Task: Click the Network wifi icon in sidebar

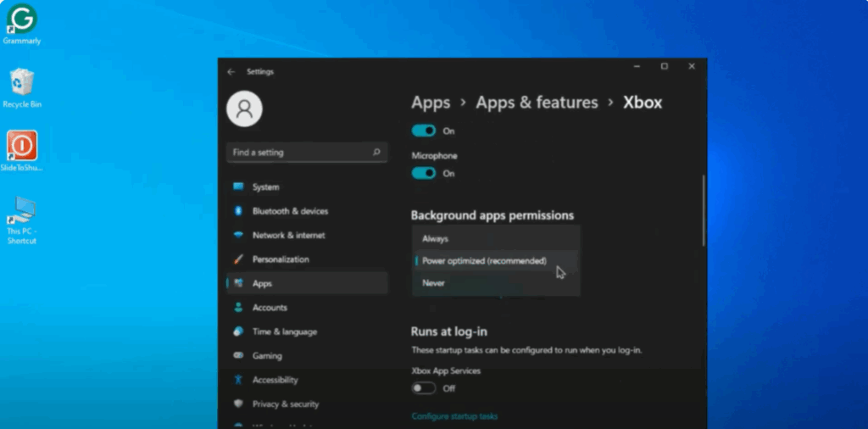Action: (x=238, y=235)
